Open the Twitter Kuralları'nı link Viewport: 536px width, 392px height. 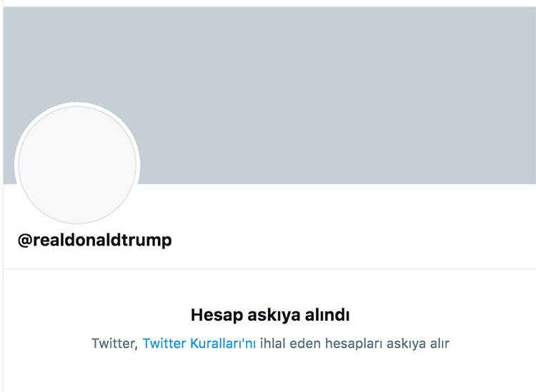coord(199,343)
